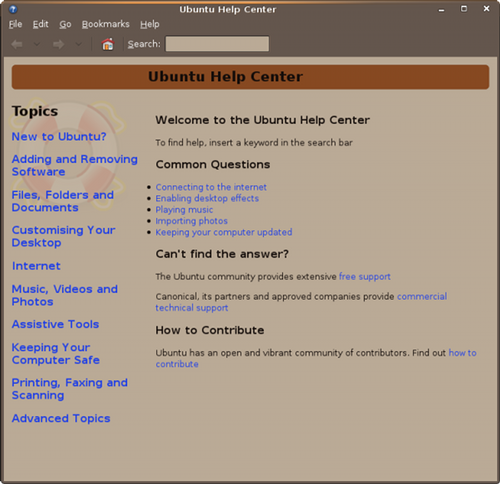Click the Home icon in the toolbar
The image size is (500, 484).
107,44
